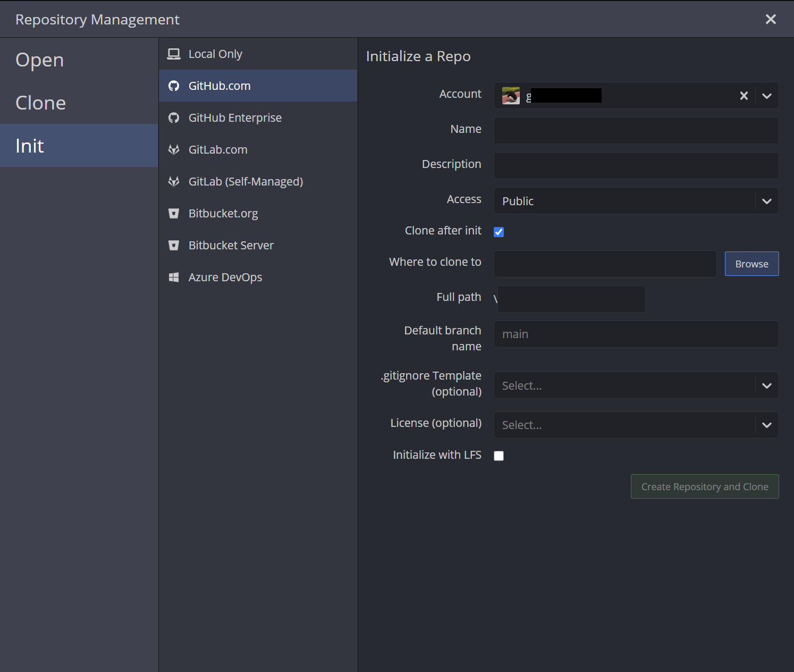Click the Where to clone to field
This screenshot has height=672, width=794.
605,264
